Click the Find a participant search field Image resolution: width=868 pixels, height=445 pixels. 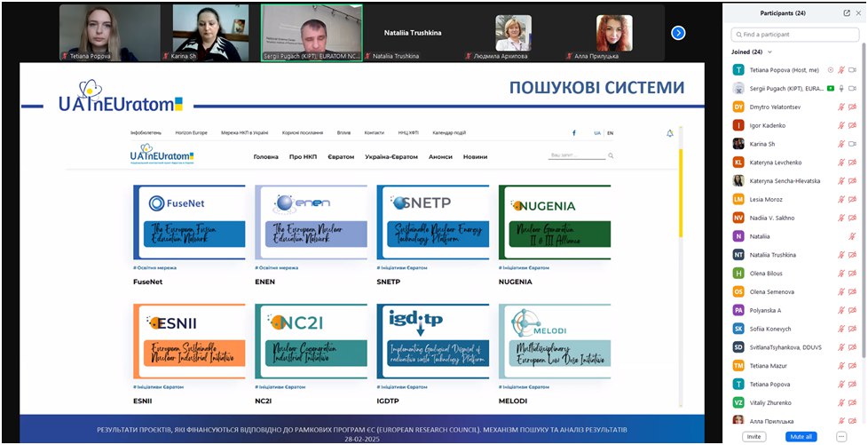[795, 35]
